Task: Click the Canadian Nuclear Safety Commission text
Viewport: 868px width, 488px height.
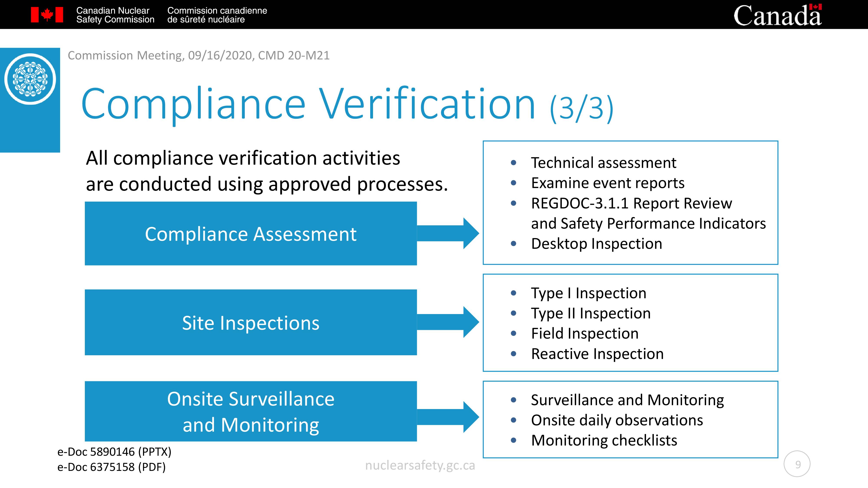Action: tap(115, 15)
